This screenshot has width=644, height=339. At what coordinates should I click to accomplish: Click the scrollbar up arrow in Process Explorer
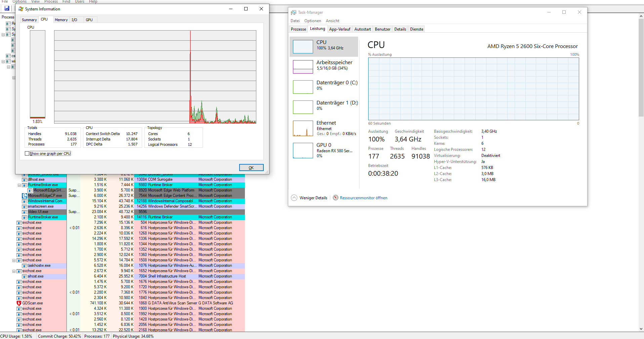641,16
